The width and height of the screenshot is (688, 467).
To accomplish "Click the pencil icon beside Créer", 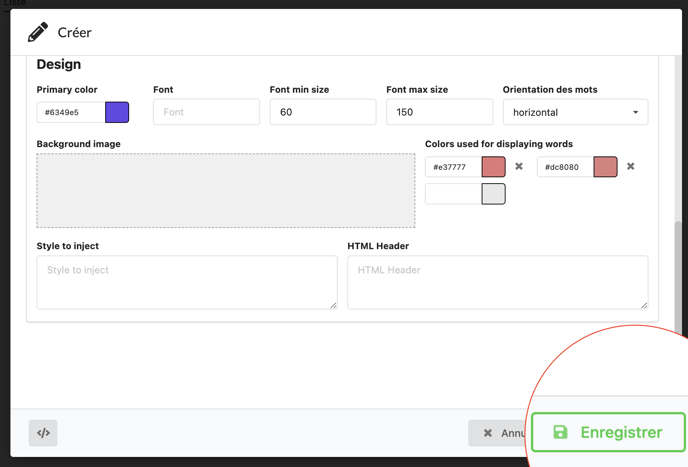I will (x=38, y=32).
